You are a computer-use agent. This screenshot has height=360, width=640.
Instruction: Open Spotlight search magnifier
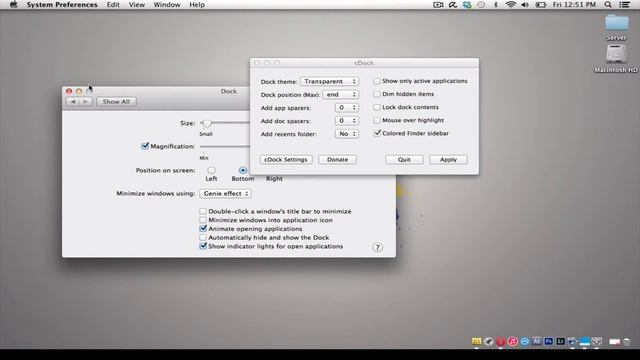608,5
